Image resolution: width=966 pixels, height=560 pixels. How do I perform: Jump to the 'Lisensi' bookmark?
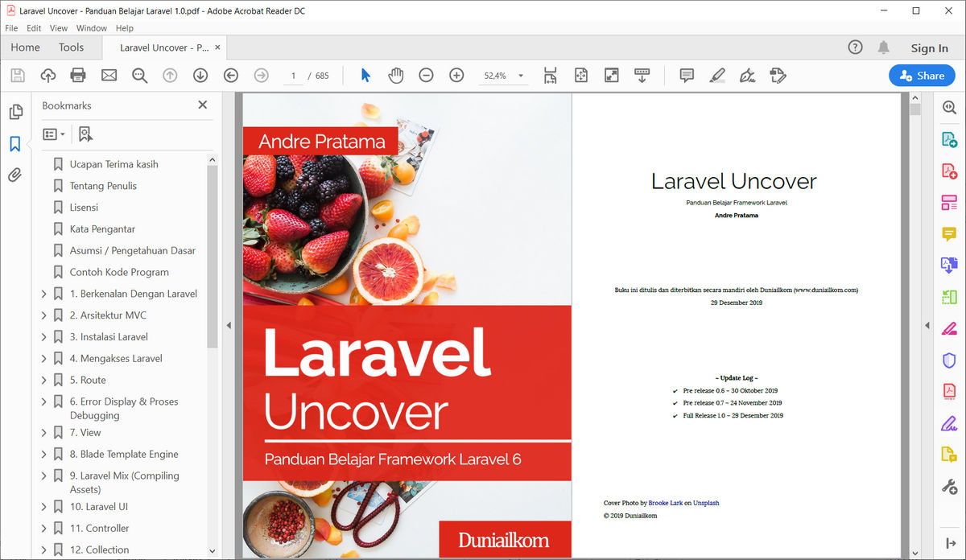pos(84,208)
